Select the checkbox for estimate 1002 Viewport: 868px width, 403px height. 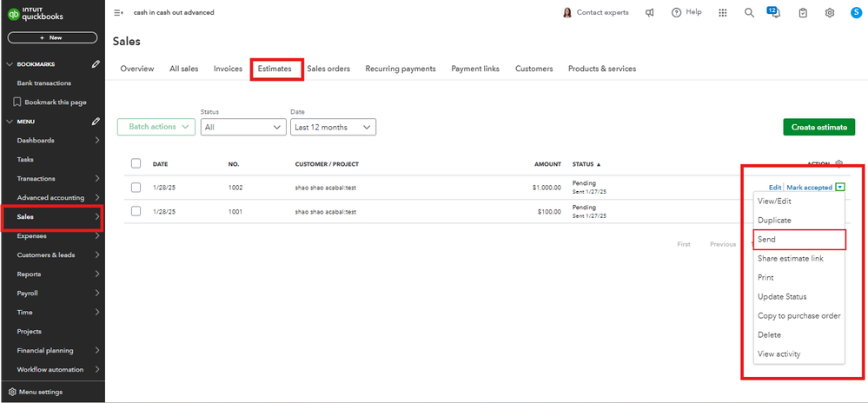point(136,188)
